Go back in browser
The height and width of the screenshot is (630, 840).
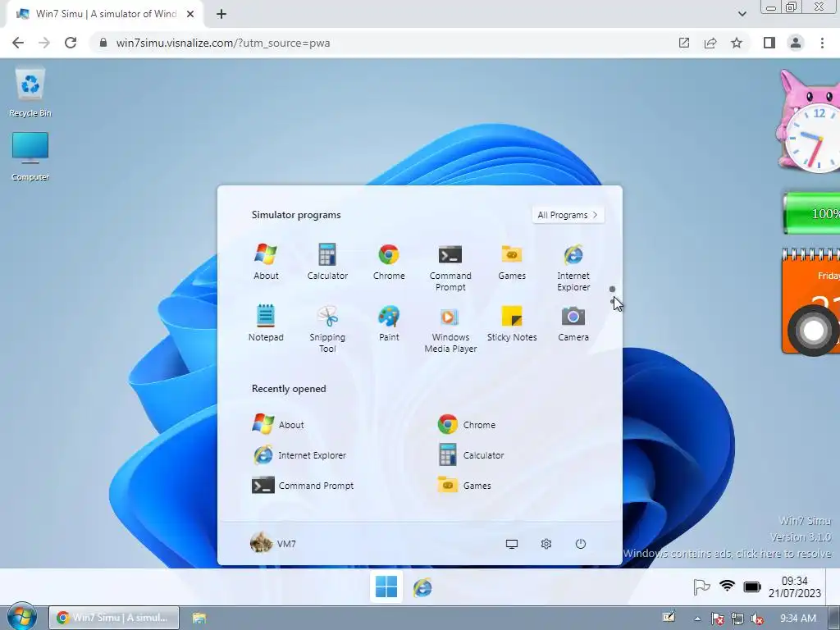point(18,43)
